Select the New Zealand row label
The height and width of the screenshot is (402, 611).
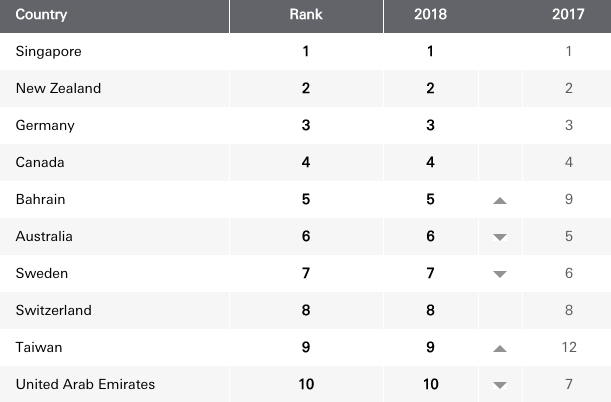[x=58, y=88]
